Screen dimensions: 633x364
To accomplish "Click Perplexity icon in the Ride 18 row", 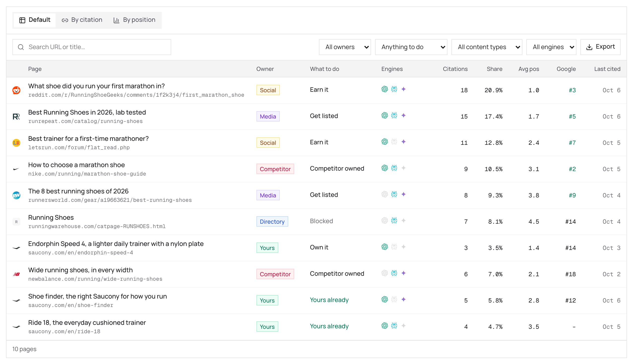I will tap(394, 326).
